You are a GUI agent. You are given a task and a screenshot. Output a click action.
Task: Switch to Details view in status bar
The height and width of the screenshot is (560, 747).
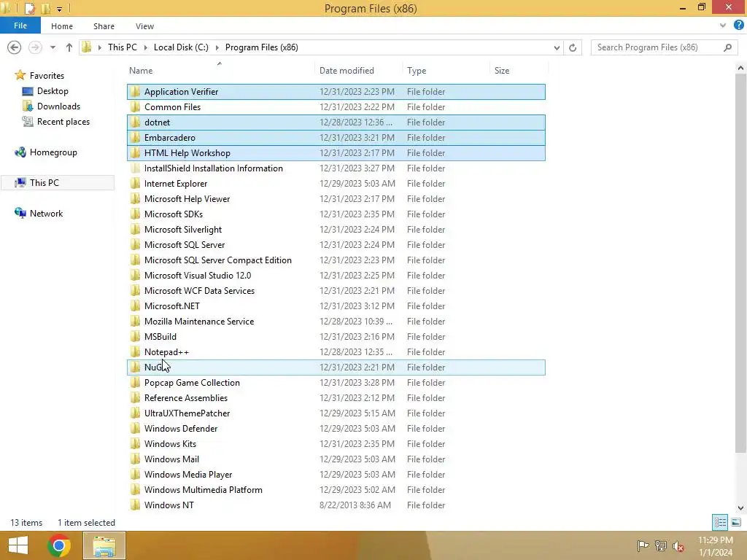[x=720, y=522]
